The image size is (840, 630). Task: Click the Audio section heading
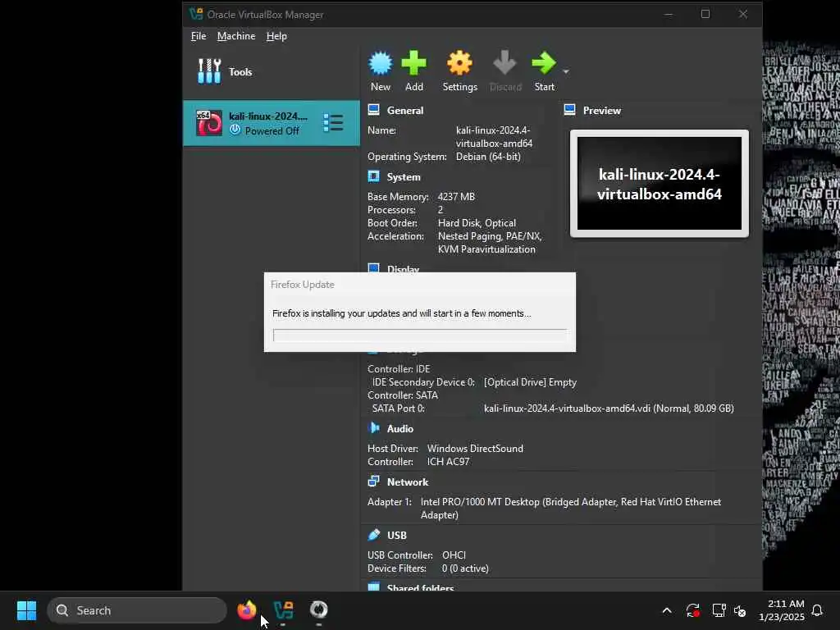coord(400,428)
